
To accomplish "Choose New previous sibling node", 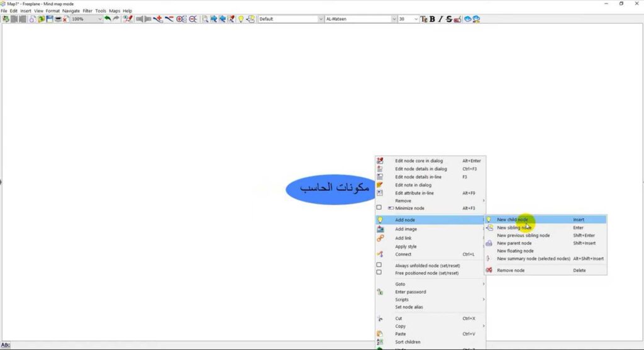I will (546, 236).
